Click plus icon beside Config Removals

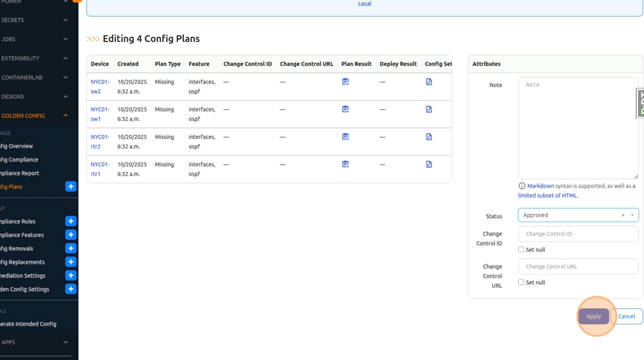tap(71, 248)
